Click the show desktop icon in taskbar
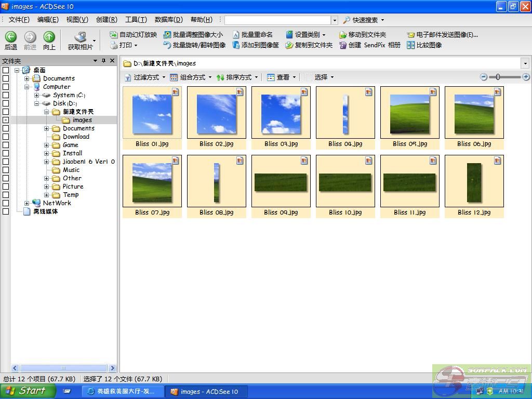Screen dimensions: 532x399 [67, 391]
